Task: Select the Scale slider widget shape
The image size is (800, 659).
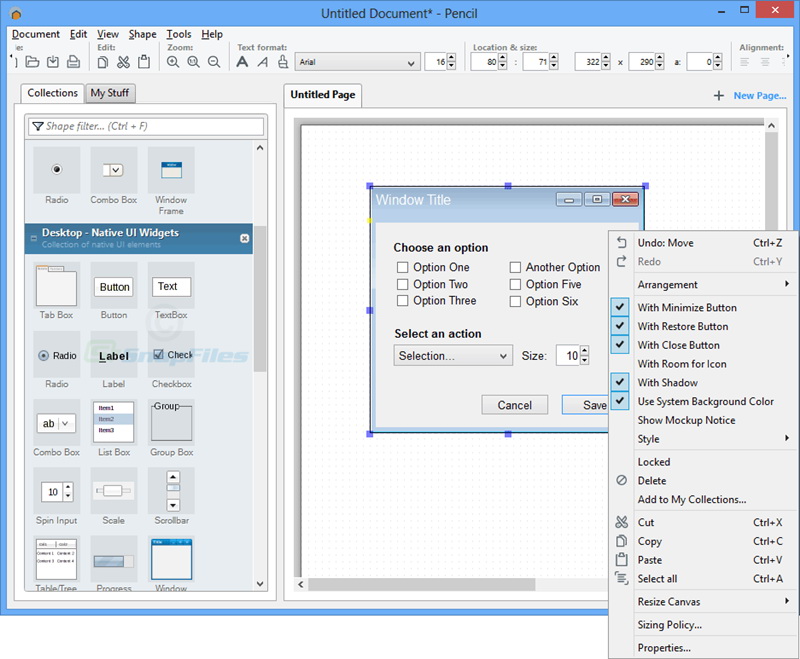Action: [x=114, y=497]
